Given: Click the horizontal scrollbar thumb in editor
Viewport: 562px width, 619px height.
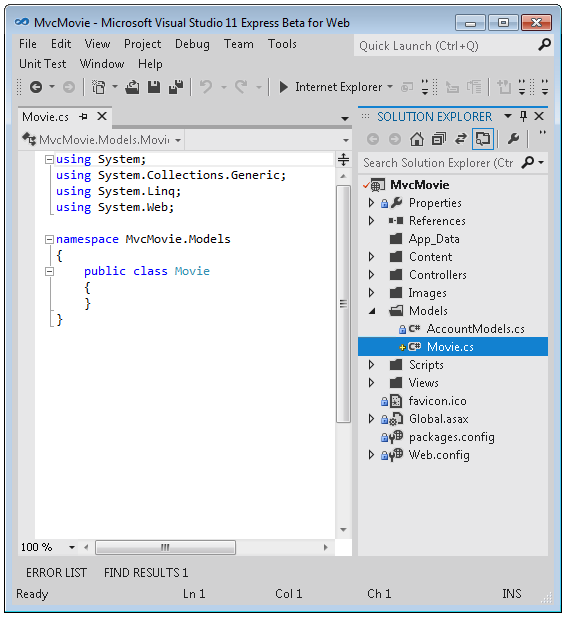Looking at the screenshot, I should pos(165,548).
